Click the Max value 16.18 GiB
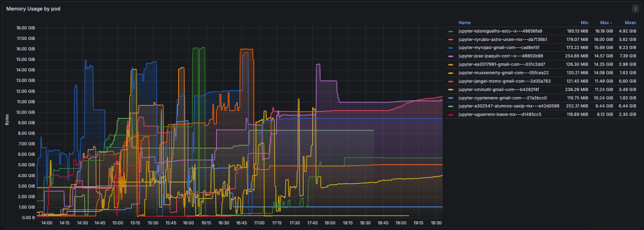Screen dimensions: 644x230 coord(605,31)
